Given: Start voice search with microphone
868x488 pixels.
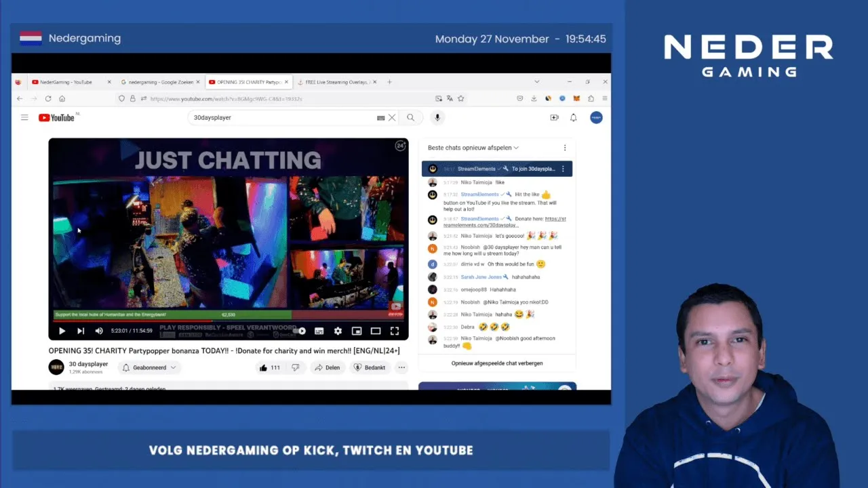Looking at the screenshot, I should coord(437,117).
